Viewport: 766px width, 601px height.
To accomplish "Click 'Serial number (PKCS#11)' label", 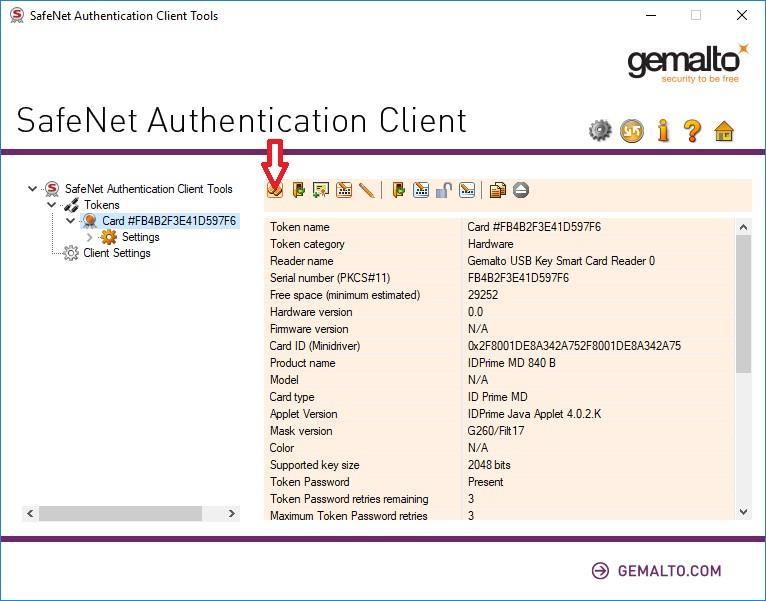I will coord(330,278).
